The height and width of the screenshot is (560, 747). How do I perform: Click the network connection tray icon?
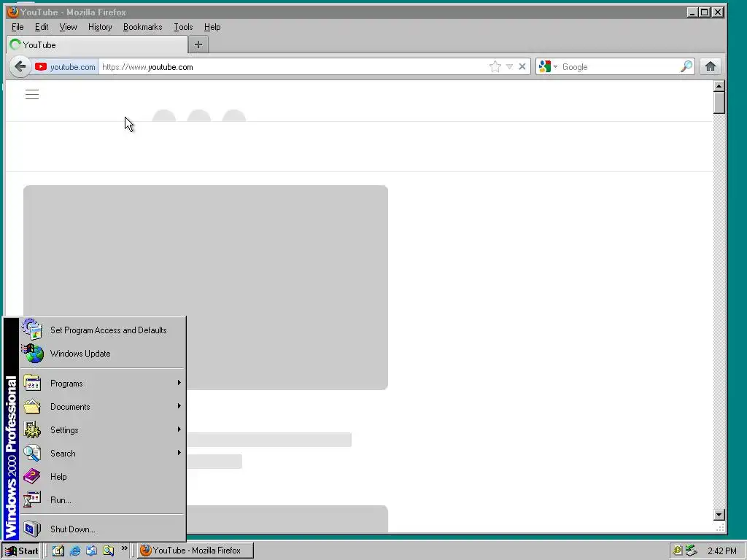(x=692, y=551)
